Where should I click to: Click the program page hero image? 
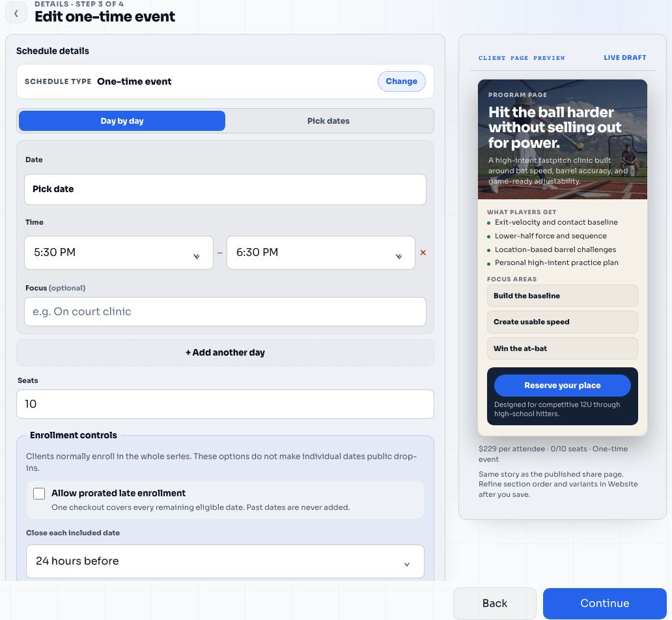563,139
